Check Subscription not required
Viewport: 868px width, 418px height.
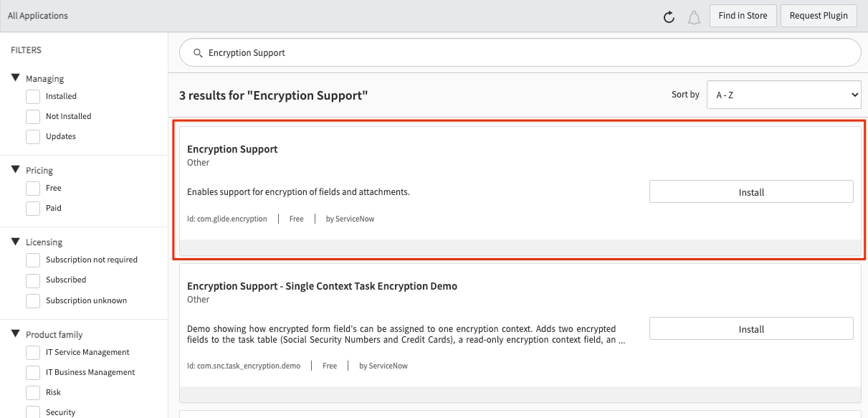(32, 260)
